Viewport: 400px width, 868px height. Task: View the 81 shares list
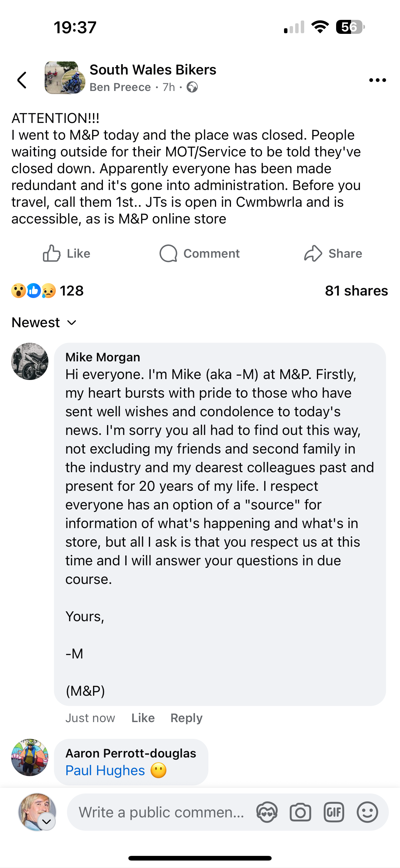(356, 291)
